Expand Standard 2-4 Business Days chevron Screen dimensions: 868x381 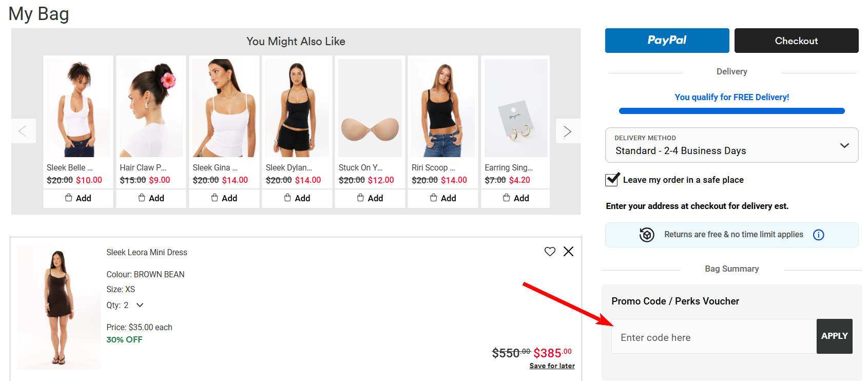point(844,145)
